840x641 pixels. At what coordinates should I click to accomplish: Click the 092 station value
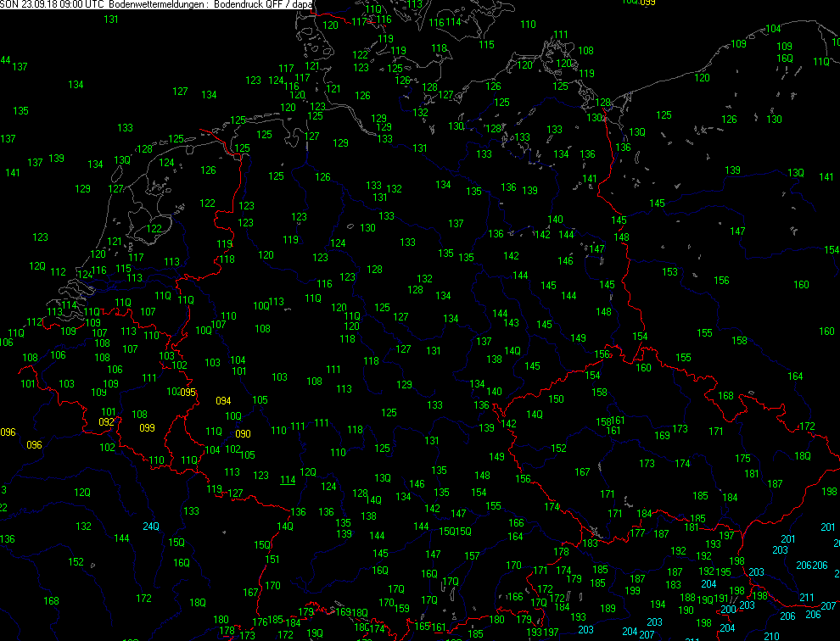pos(106,422)
